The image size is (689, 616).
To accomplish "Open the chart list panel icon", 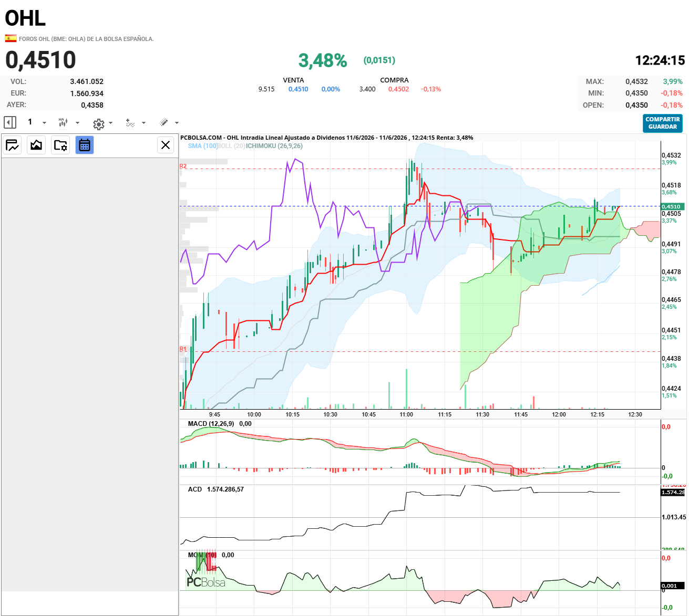I will coord(12,145).
